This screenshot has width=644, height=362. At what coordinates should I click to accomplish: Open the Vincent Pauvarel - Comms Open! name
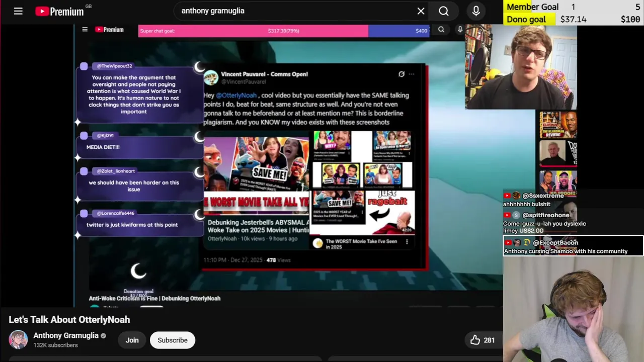click(x=264, y=74)
